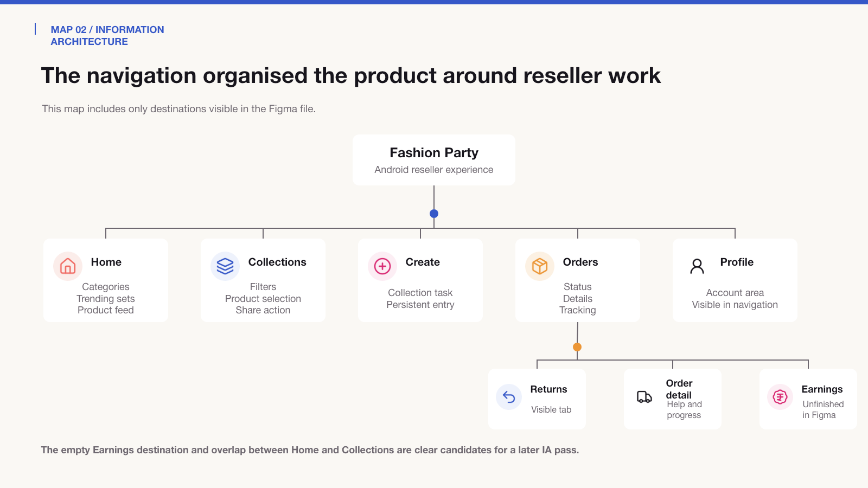The image size is (868, 488).
Task: Select the Home card title
Action: (106, 262)
